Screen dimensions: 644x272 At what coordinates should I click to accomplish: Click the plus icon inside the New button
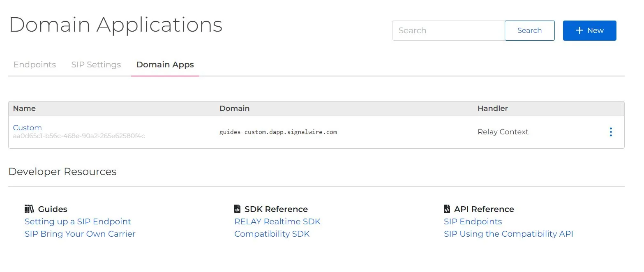point(579,30)
